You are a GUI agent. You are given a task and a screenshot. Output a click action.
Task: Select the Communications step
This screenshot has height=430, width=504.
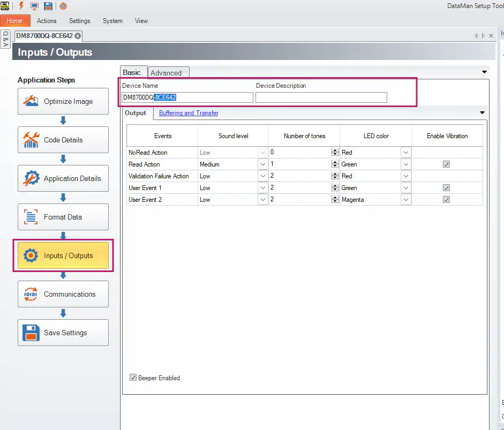(63, 294)
